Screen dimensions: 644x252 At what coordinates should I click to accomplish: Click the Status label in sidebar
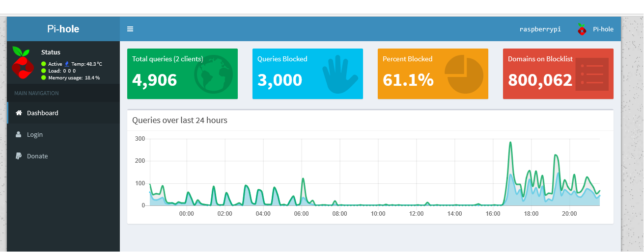pyautogui.click(x=51, y=52)
